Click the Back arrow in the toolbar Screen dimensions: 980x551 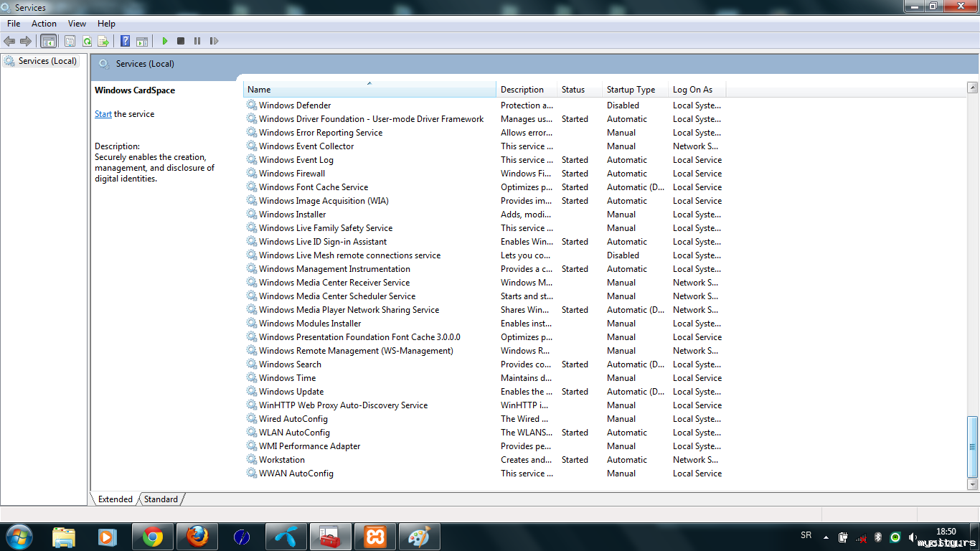click(9, 41)
